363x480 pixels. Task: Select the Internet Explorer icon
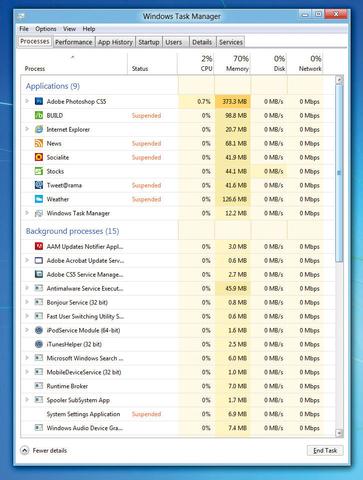[x=39, y=129]
